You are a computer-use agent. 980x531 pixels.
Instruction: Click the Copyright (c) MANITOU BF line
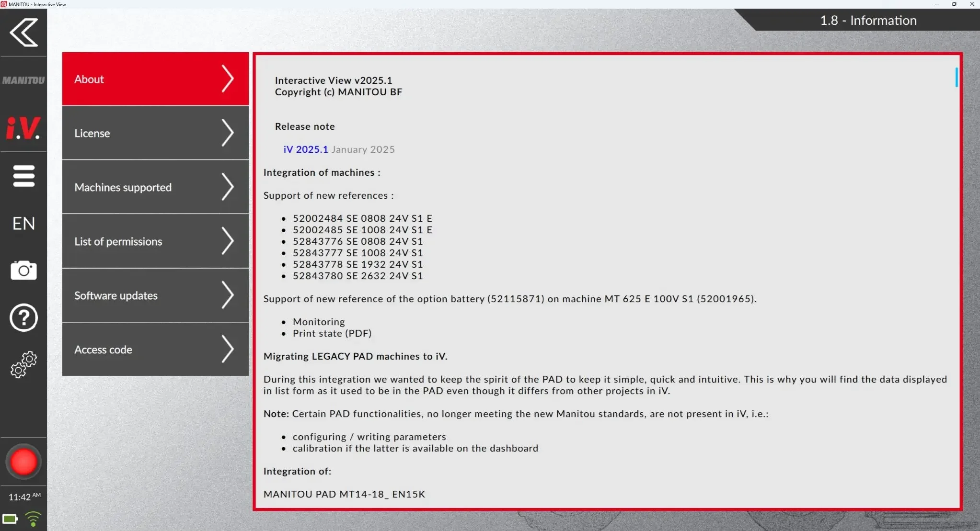[x=339, y=92]
